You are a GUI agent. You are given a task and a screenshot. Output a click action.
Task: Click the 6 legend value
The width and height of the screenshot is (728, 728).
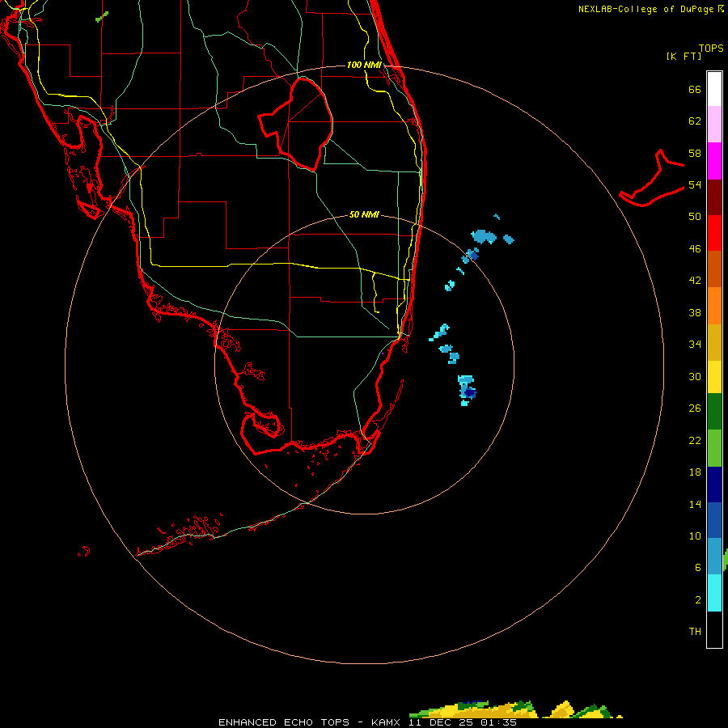click(x=698, y=568)
